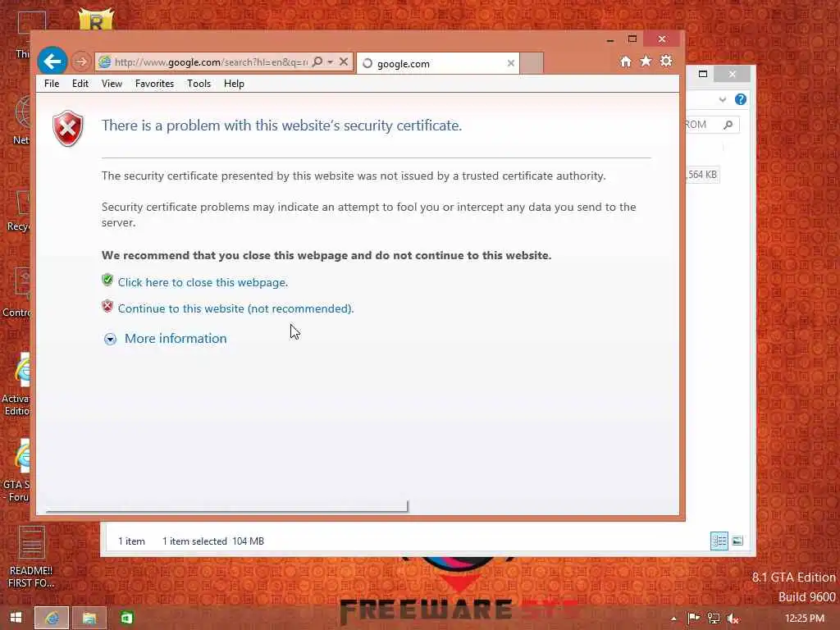Click into the google.com address bar URL
The image size is (840, 630).
coord(211,62)
